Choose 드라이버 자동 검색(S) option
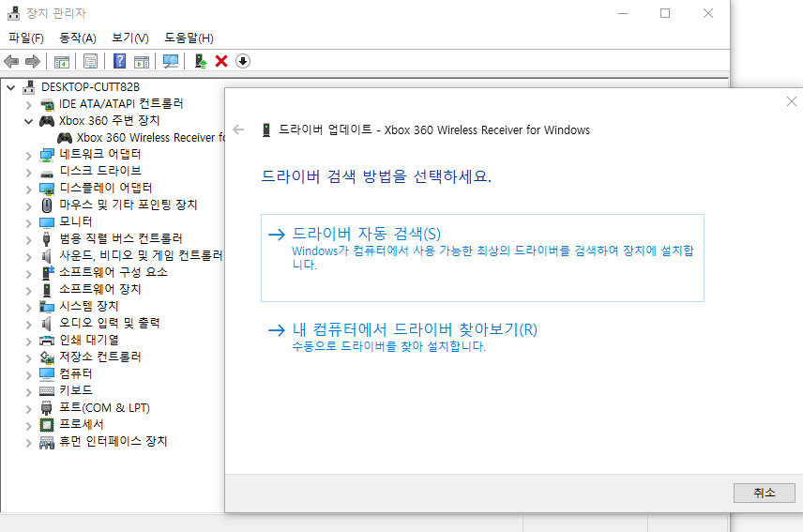 [482, 258]
